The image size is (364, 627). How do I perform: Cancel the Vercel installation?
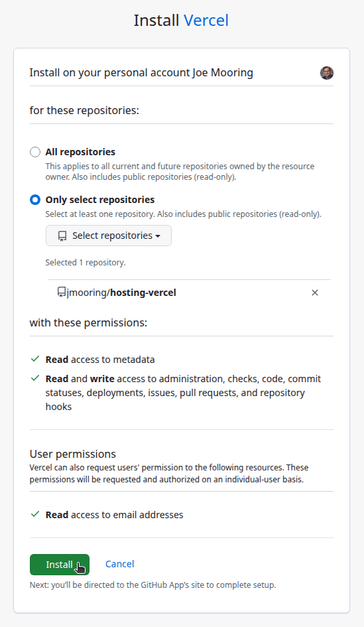point(119,564)
